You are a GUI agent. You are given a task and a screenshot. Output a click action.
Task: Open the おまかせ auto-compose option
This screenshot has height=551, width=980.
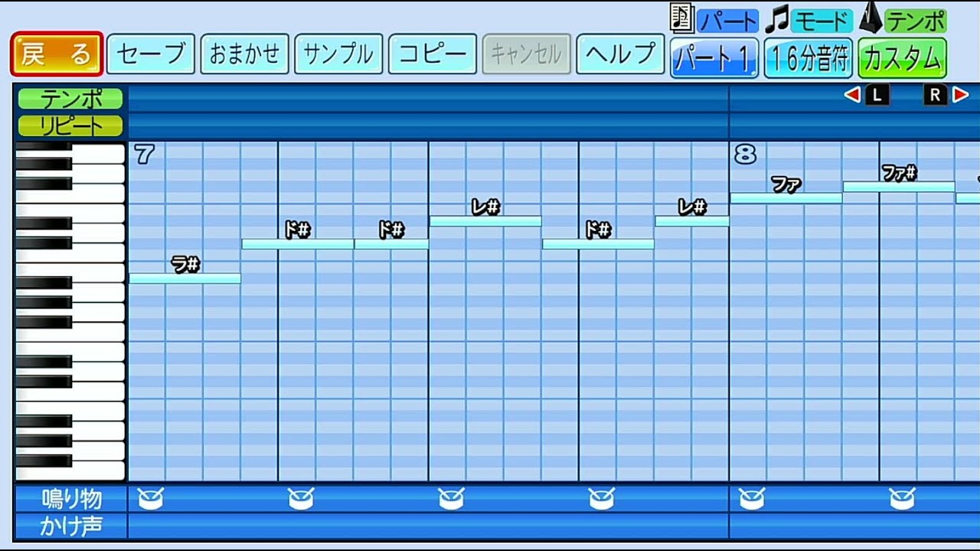244,54
